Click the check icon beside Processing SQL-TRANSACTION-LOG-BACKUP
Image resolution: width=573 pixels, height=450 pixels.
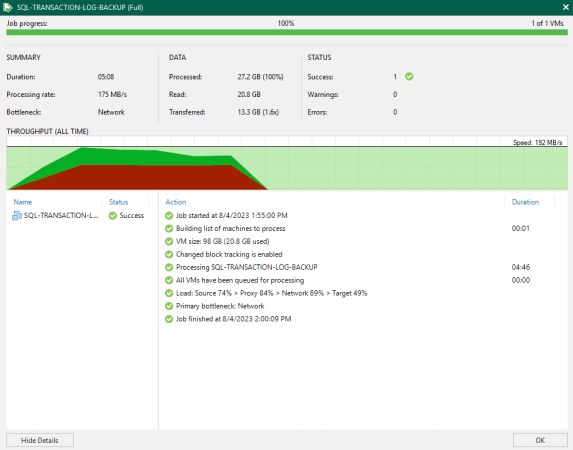point(169,267)
